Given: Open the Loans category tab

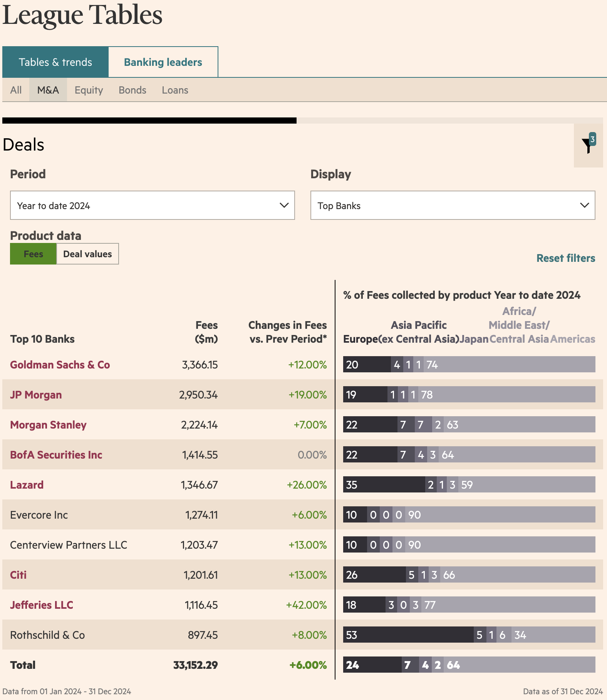Looking at the screenshot, I should [x=175, y=90].
